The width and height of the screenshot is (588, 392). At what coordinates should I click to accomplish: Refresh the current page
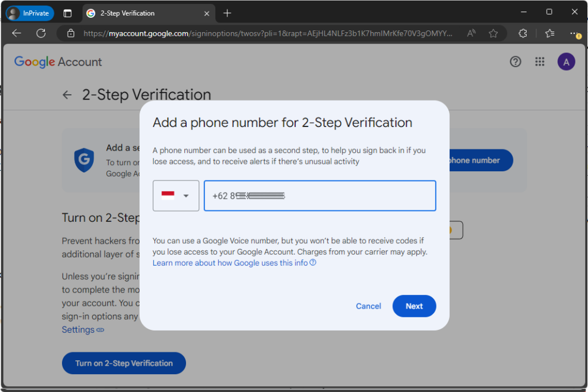[41, 33]
